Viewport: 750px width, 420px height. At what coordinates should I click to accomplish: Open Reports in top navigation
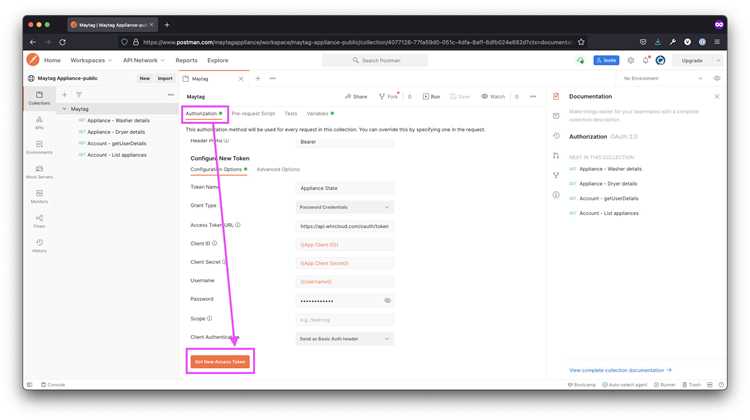coord(186,60)
